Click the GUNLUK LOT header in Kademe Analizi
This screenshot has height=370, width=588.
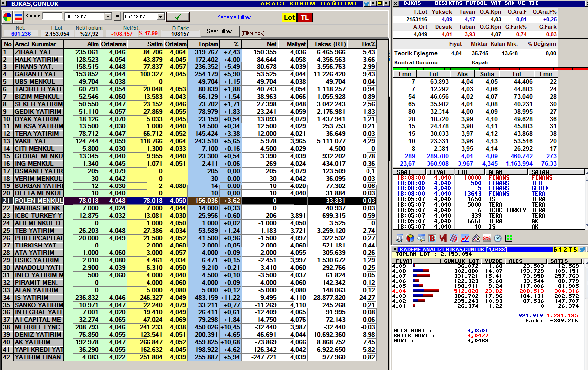461,261
